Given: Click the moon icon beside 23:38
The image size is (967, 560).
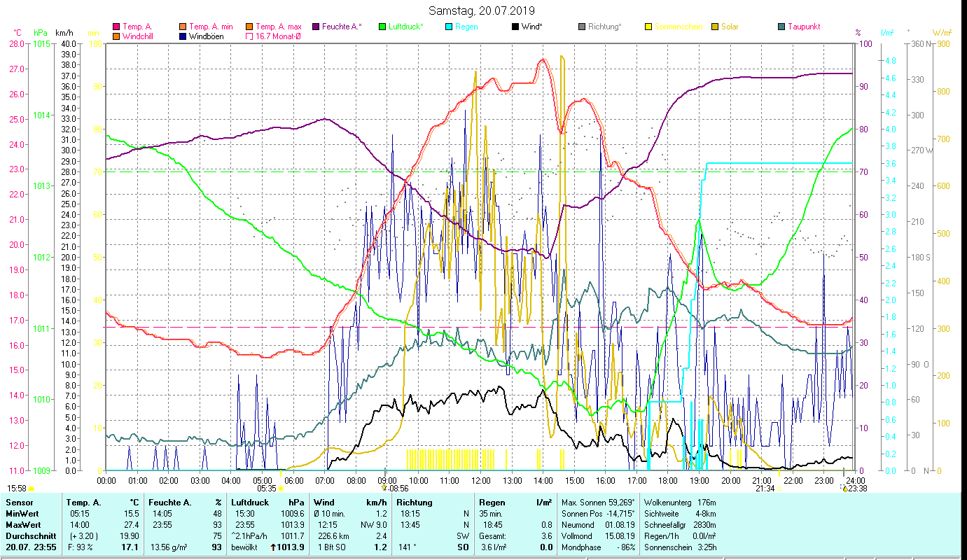Looking at the screenshot, I should pos(844,489).
